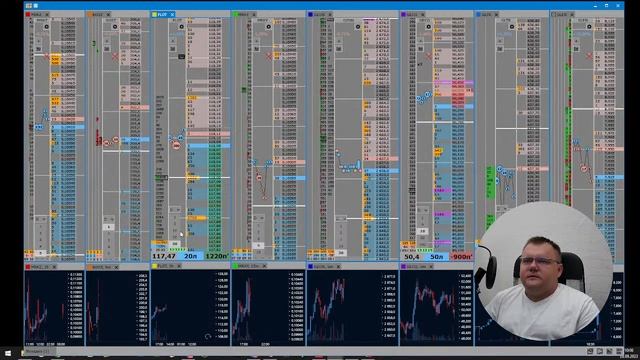Image resolution: width=640 pixels, height=360 pixels.
Task: Close the yellow-marked FLOT chart tab
Action: 179,266
